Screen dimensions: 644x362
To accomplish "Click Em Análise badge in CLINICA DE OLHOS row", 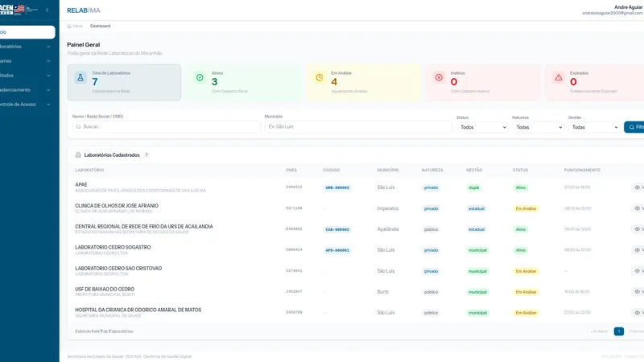I will coord(526,208).
